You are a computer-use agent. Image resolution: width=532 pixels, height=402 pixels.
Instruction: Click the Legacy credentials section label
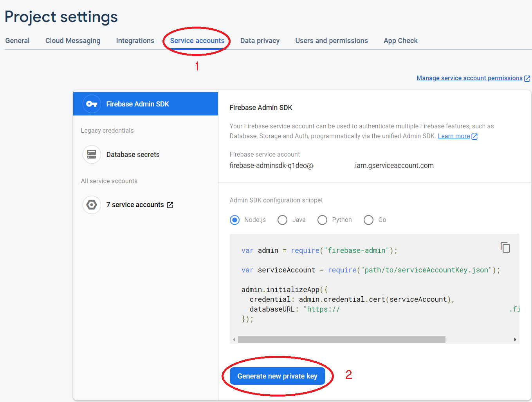(107, 131)
